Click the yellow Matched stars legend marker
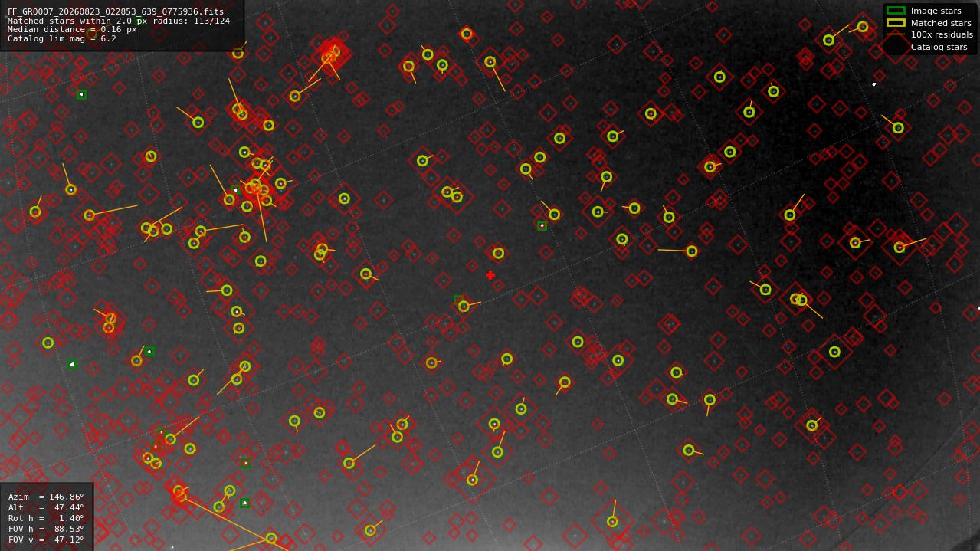 coord(895,23)
